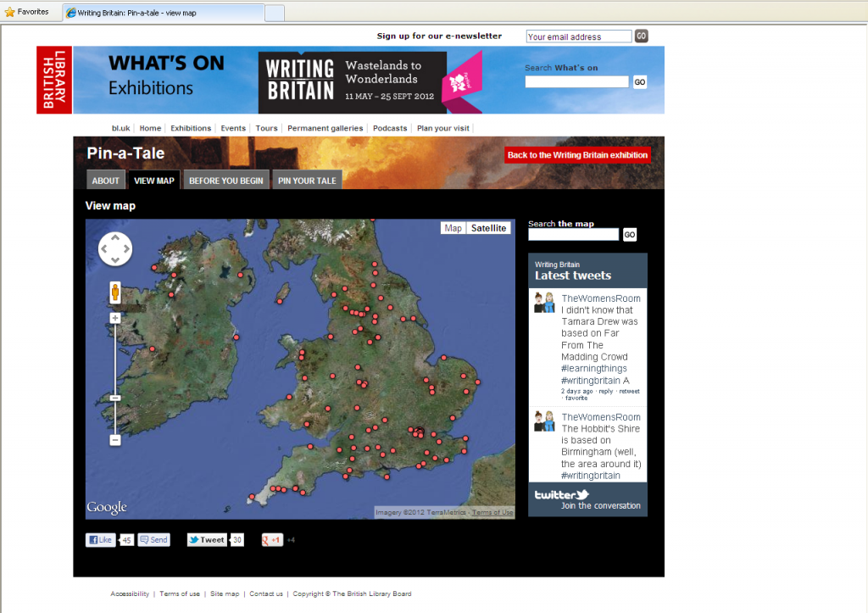Select the VIEW MAP tab

(154, 181)
